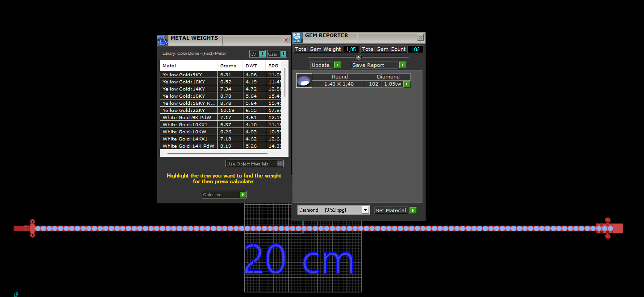Toggle the User library switch
The height and width of the screenshot is (297, 644).
click(x=277, y=54)
